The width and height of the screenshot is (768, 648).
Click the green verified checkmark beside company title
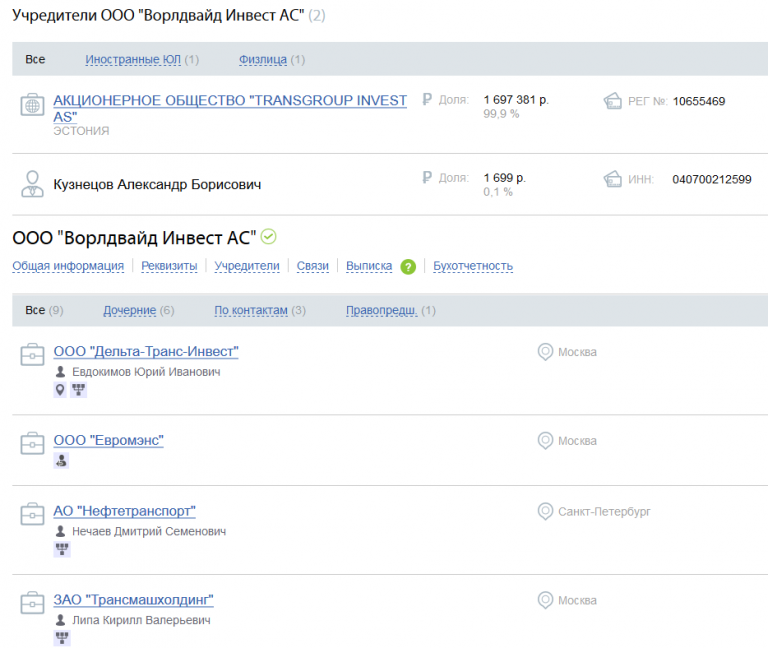[x=269, y=237]
